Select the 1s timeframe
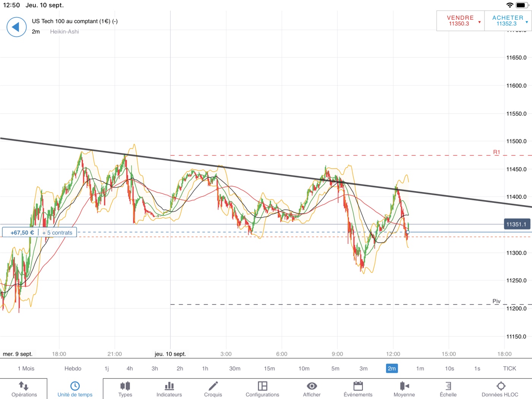The width and height of the screenshot is (532, 399). point(477,369)
